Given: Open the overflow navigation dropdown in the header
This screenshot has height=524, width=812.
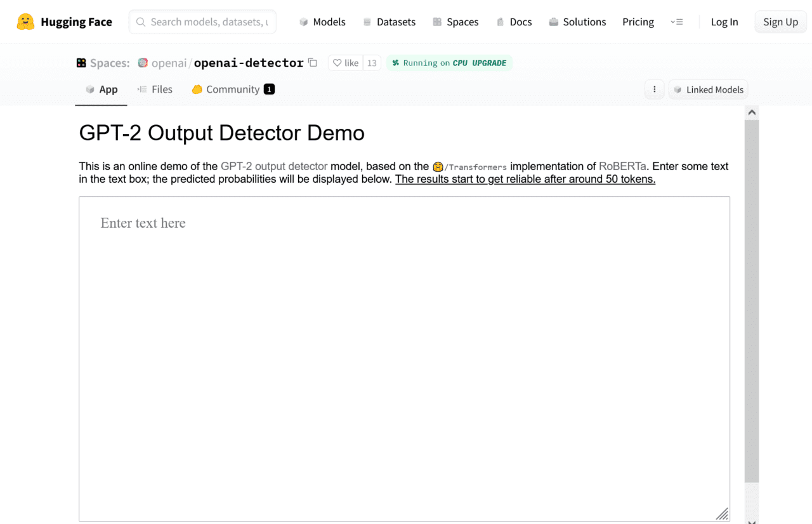Looking at the screenshot, I should coord(677,22).
